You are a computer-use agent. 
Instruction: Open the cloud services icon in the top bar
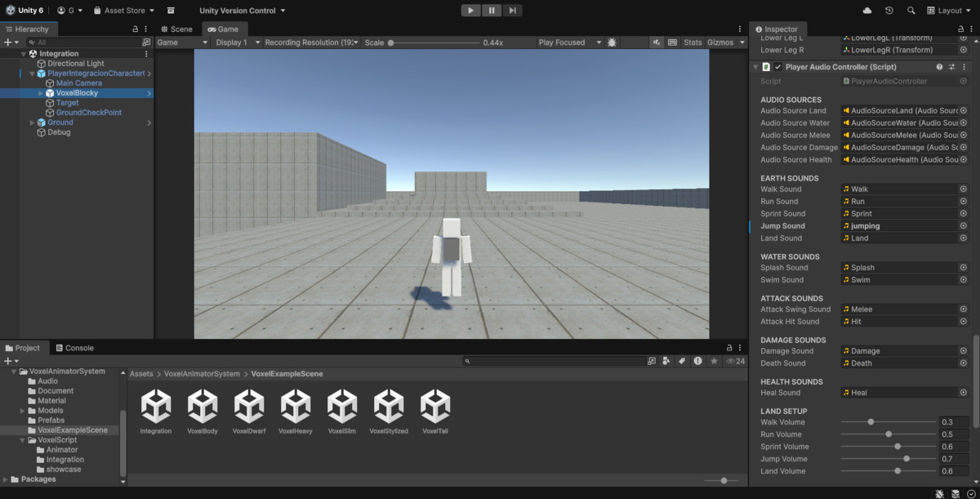point(867,11)
